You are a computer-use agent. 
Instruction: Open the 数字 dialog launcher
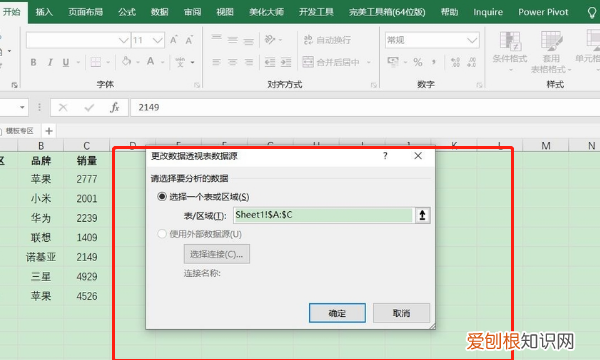[x=479, y=85]
